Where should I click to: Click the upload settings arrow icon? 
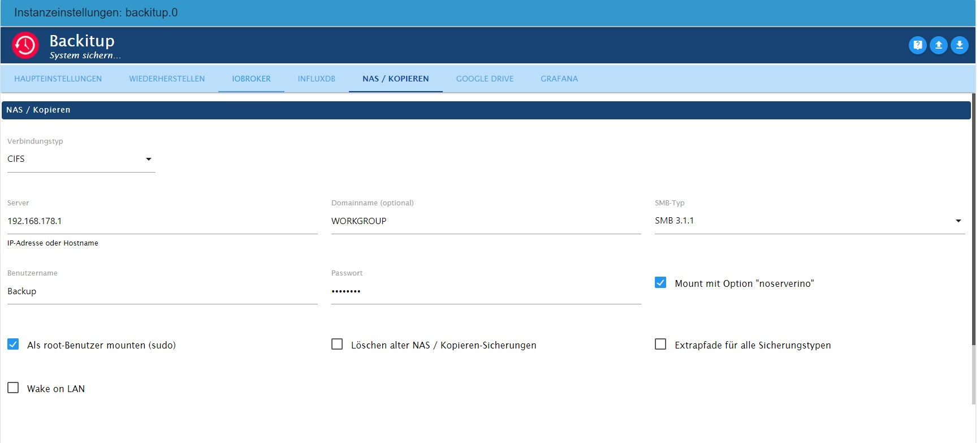tap(939, 45)
